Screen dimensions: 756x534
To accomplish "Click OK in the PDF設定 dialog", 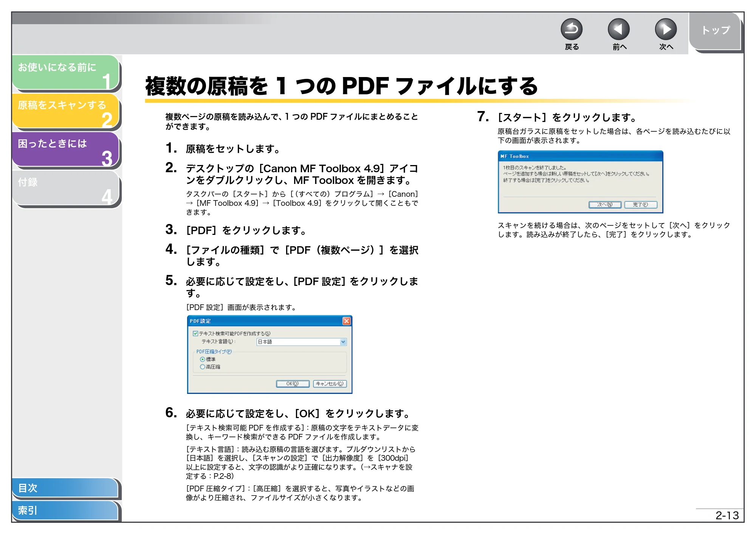I will pos(293,384).
